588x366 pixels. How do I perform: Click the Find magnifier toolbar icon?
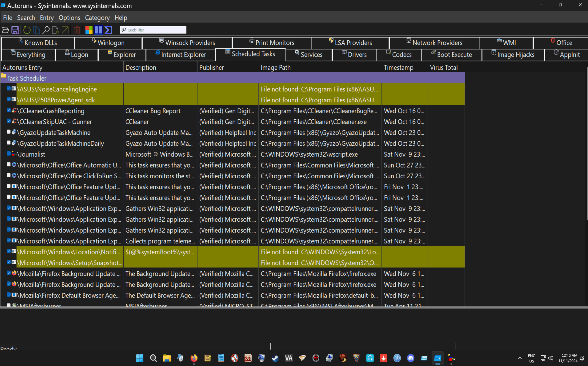pos(46,30)
